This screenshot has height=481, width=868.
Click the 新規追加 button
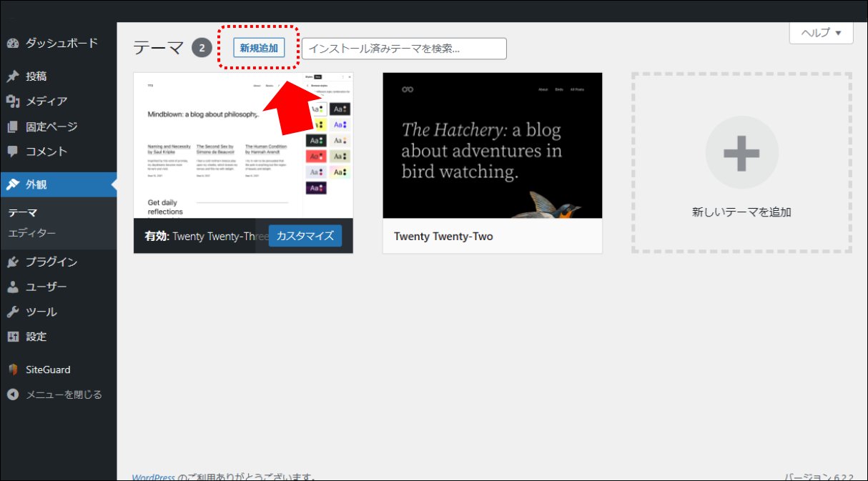tap(259, 48)
